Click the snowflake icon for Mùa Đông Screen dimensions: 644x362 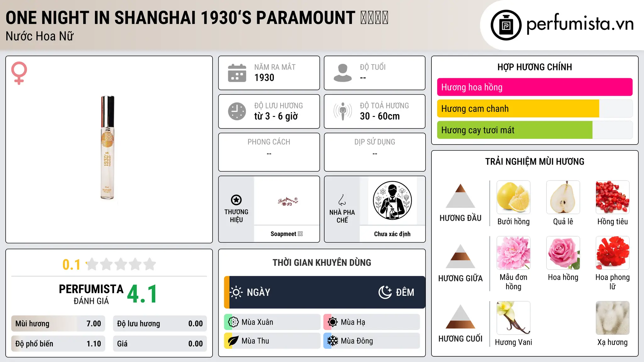(x=333, y=341)
